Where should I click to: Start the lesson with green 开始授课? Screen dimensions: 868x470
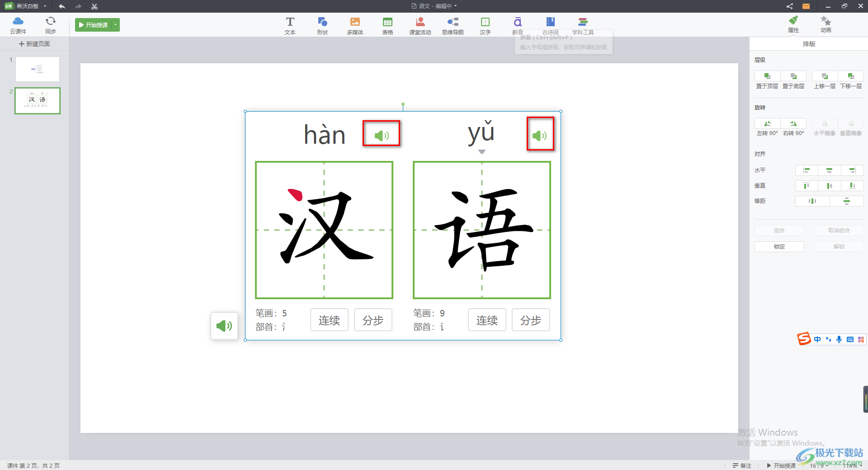tap(94, 25)
